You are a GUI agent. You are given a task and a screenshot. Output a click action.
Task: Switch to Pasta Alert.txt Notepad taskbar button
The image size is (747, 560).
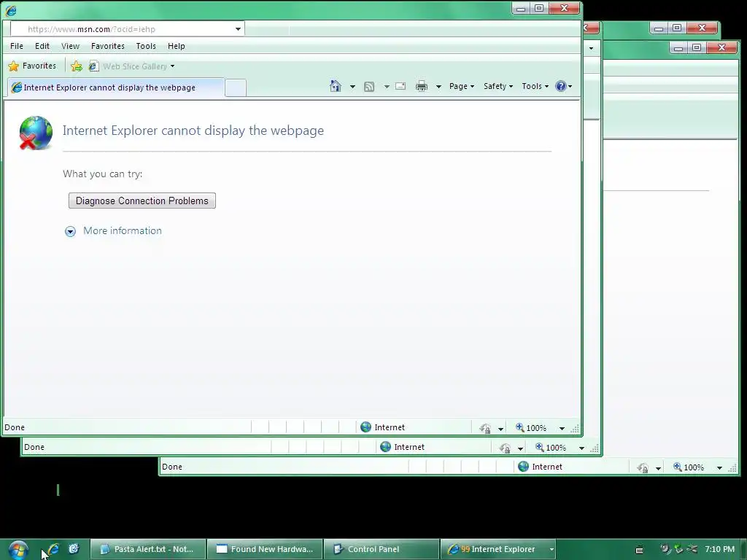tap(148, 549)
